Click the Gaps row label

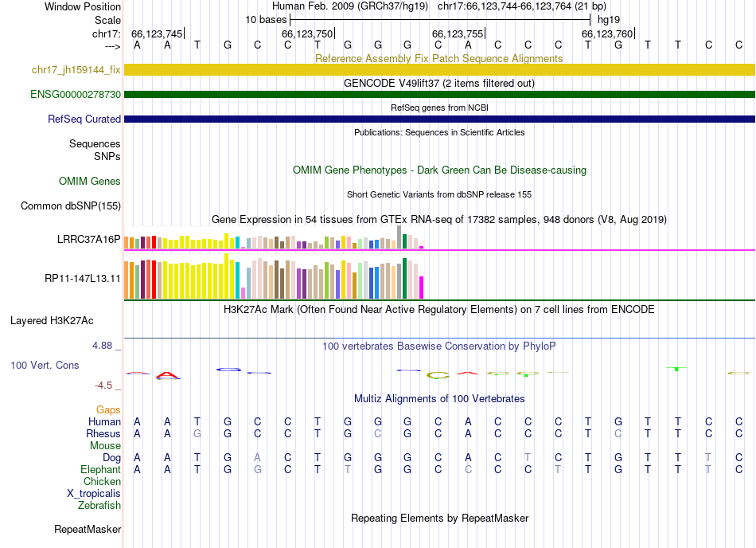click(108, 409)
